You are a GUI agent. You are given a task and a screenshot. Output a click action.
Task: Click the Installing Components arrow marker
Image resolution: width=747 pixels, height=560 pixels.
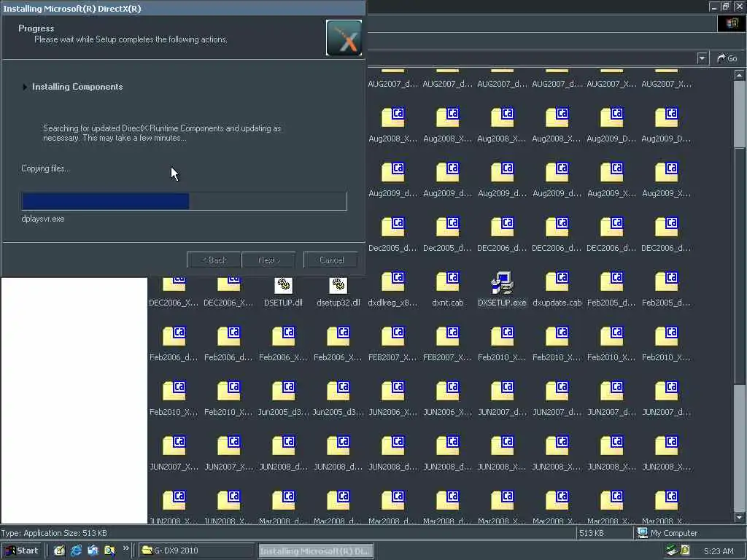[x=25, y=87]
